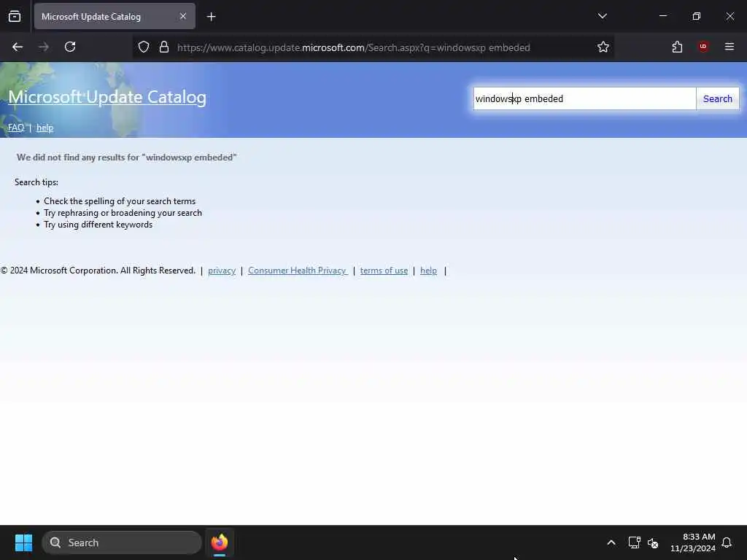
Task: Click "Try rephrasing or broadening your search"
Action: pos(123,213)
